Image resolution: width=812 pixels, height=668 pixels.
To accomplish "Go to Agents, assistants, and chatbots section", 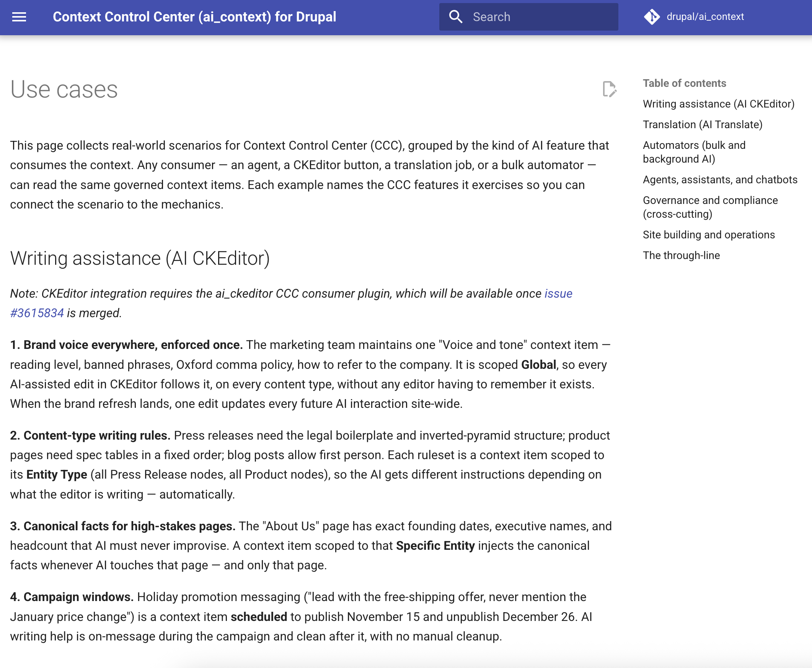I will coord(720,180).
